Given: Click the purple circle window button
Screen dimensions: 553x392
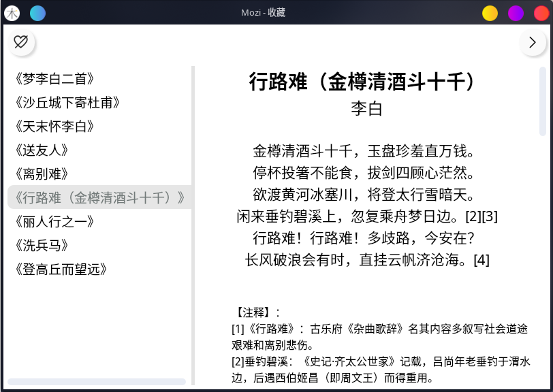Looking at the screenshot, I should pyautogui.click(x=516, y=14).
